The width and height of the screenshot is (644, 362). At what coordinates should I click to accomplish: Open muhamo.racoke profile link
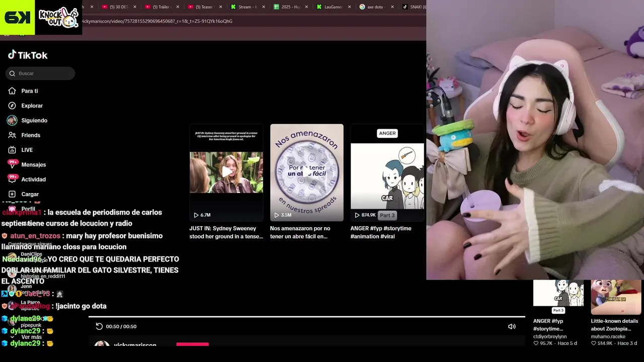click(608, 336)
